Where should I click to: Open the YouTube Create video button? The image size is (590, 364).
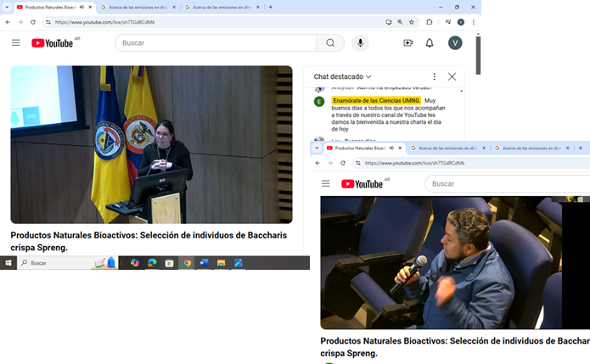click(x=408, y=43)
